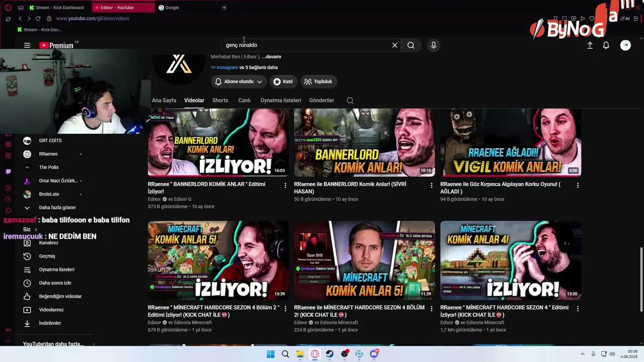This screenshot has height=362, width=644.
Task: Open the Canlı channel tab
Action: pyautogui.click(x=245, y=101)
